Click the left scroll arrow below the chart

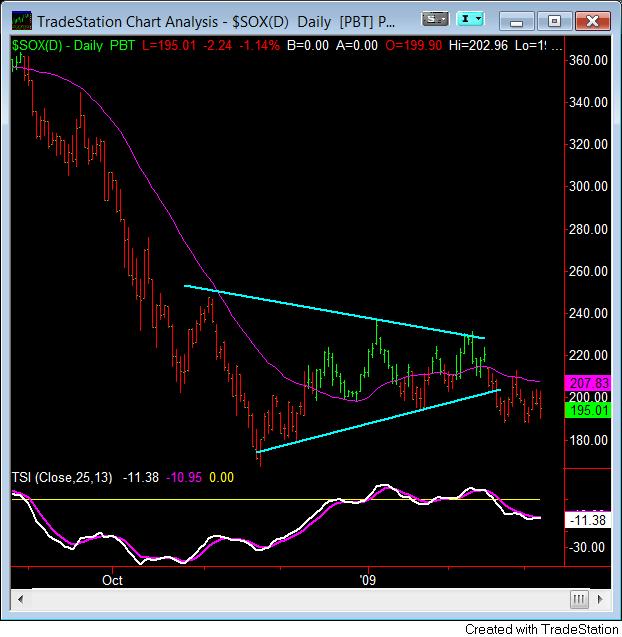click(x=20, y=599)
